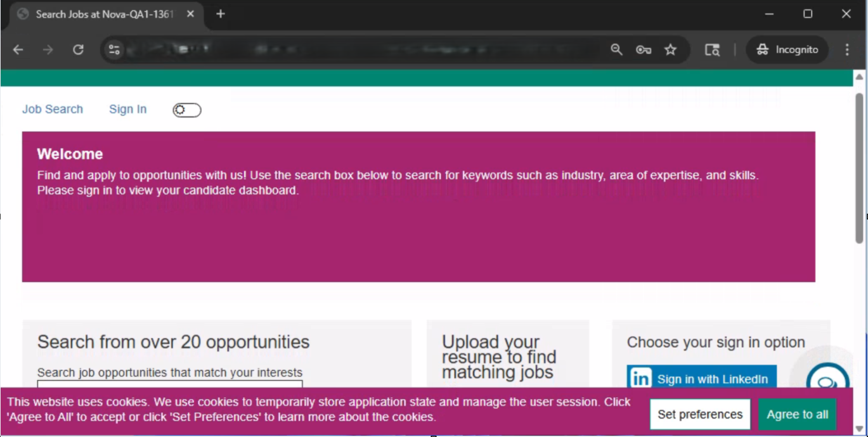Open the tab search side panel icon
Image resolution: width=868 pixels, height=437 pixels.
point(712,49)
